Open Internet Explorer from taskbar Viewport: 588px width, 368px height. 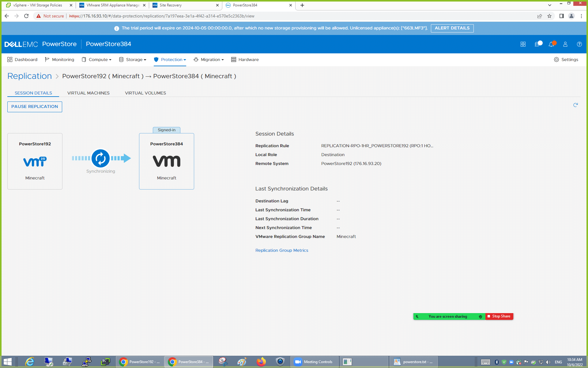(x=30, y=362)
